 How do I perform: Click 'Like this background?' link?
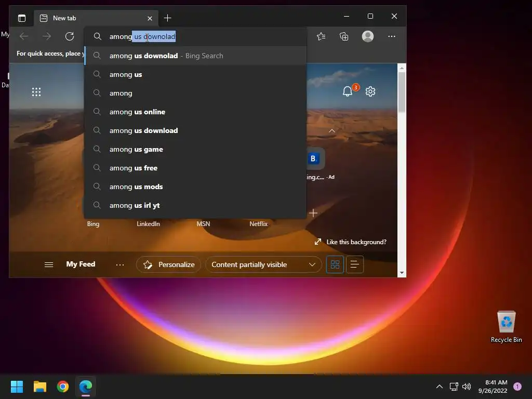click(351, 242)
